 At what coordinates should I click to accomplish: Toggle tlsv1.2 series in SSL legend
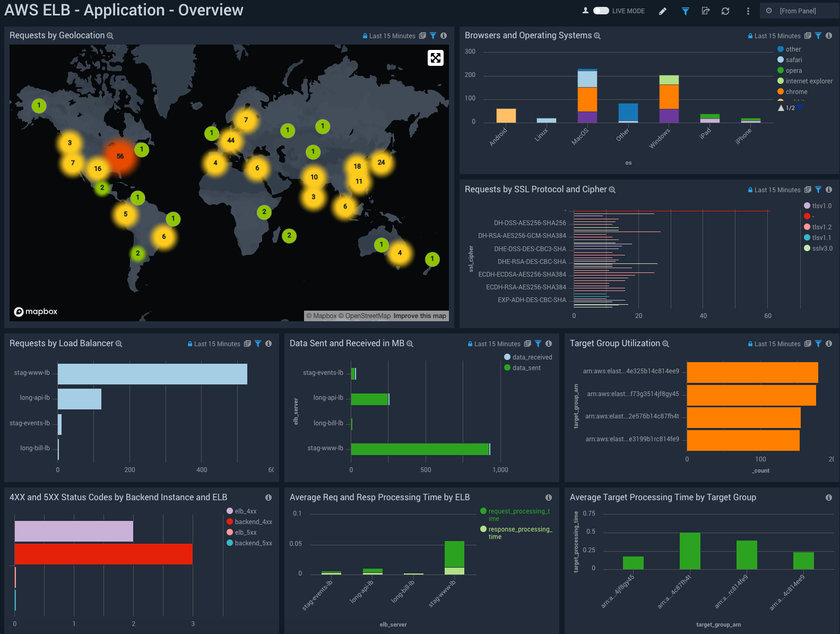[x=821, y=227]
